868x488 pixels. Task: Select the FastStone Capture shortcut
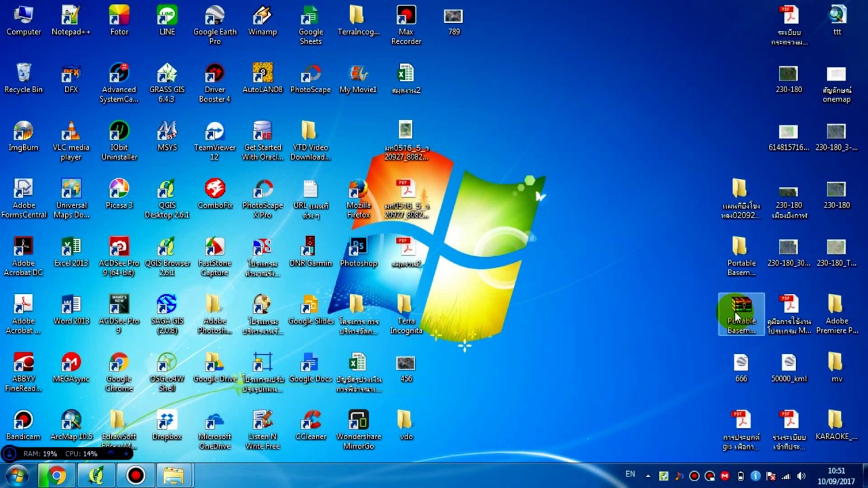(x=215, y=256)
